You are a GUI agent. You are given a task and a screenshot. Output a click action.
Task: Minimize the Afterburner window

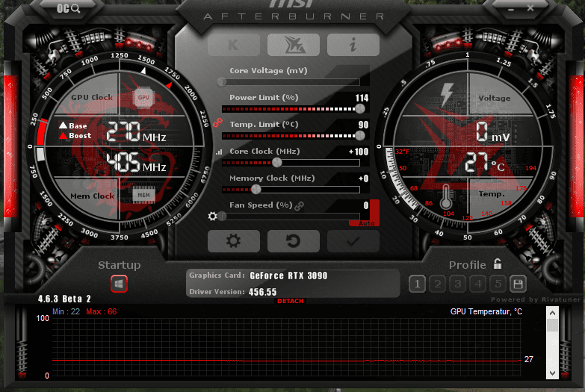coord(511,9)
